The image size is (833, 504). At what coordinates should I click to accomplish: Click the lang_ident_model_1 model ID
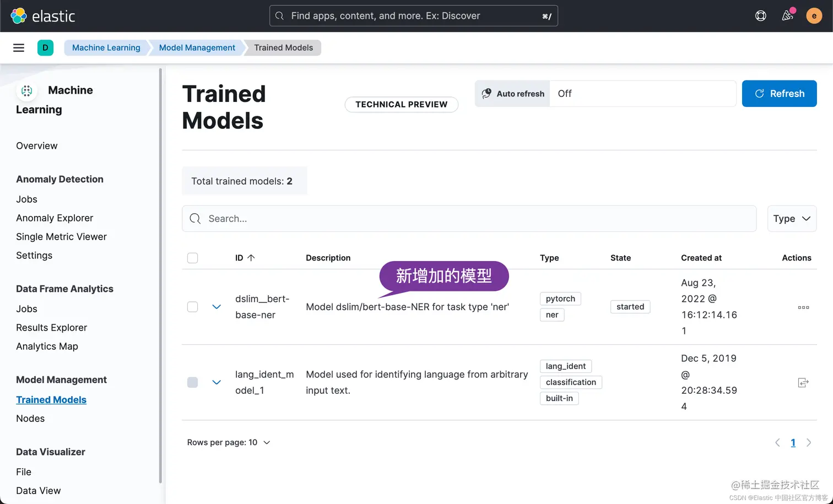(264, 382)
